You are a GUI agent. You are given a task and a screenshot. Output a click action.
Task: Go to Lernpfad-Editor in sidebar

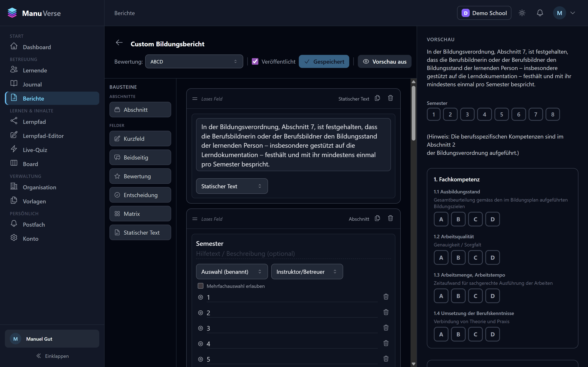[x=52, y=136]
